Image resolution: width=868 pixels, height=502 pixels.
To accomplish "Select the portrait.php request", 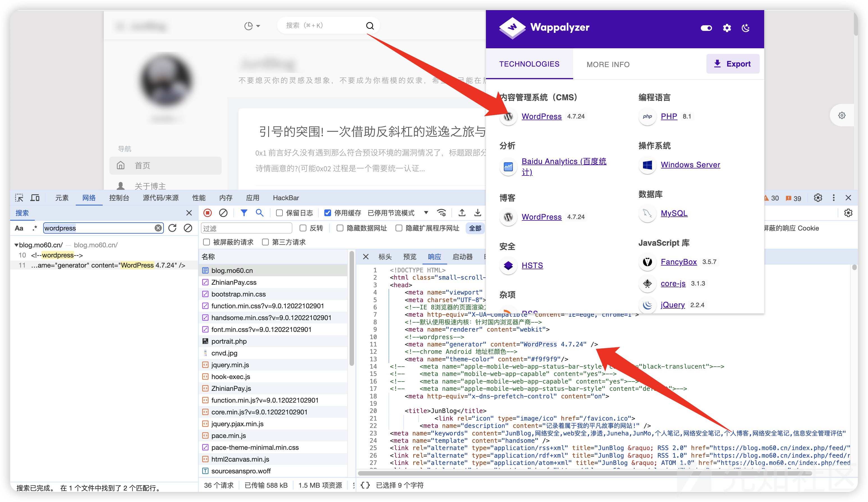I will click(274, 341).
